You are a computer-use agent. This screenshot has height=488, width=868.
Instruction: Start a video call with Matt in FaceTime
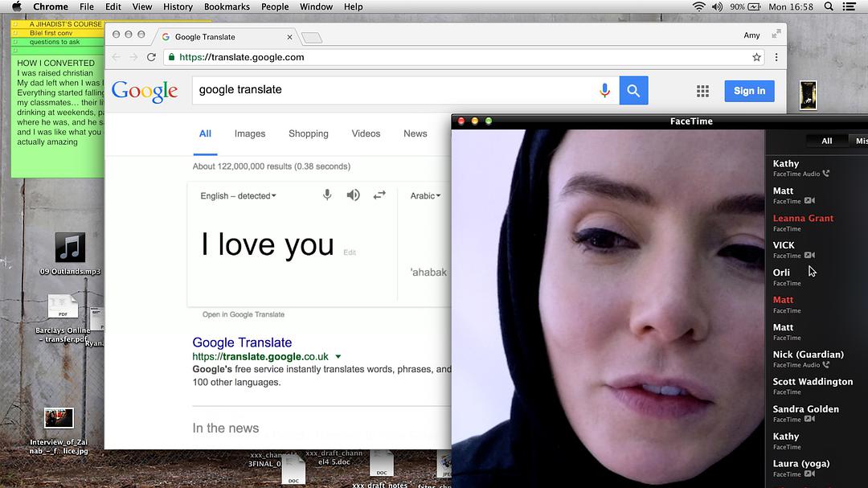[x=813, y=201]
